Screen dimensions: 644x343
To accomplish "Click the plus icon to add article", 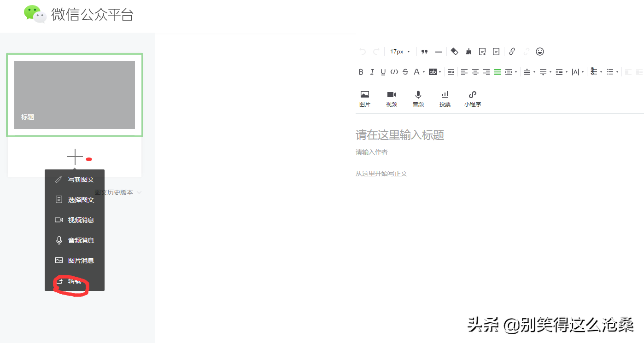I will tap(75, 157).
